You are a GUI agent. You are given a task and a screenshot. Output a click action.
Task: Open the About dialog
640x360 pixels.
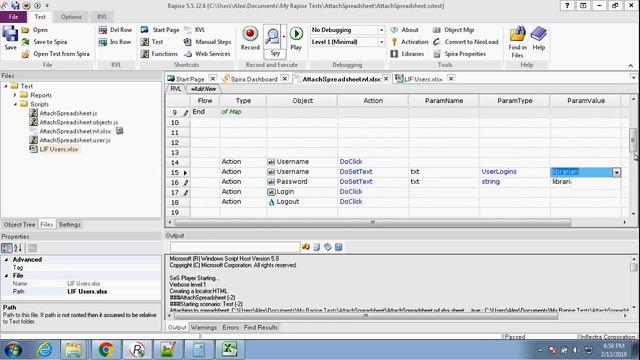coord(404,30)
